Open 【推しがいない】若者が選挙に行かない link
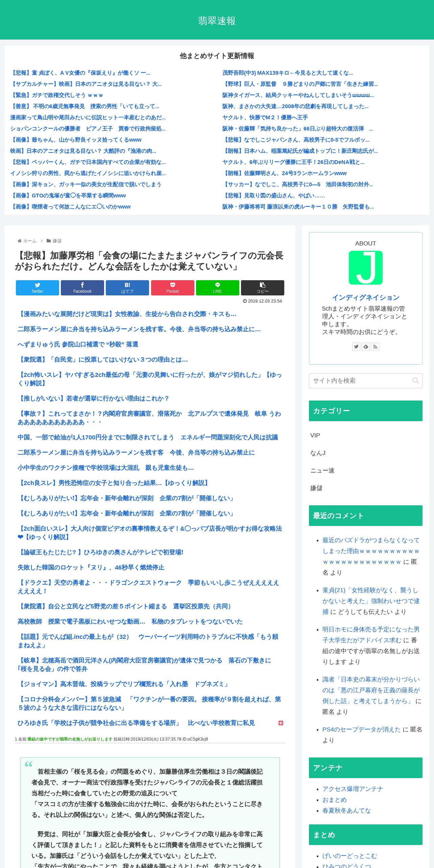 (93, 399)
